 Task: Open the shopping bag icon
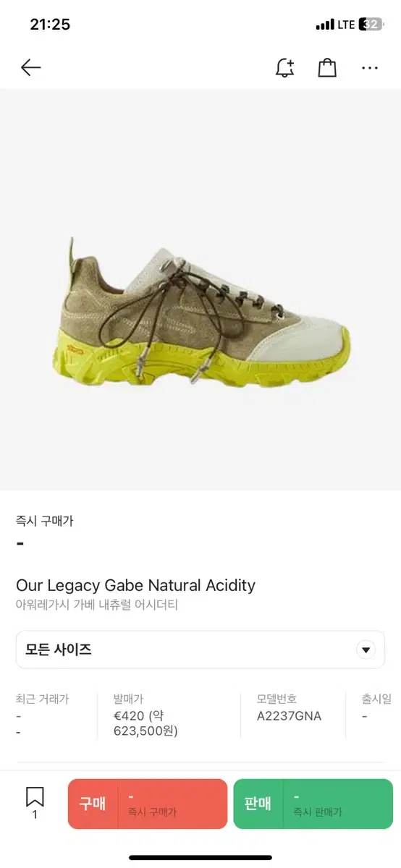(x=327, y=68)
